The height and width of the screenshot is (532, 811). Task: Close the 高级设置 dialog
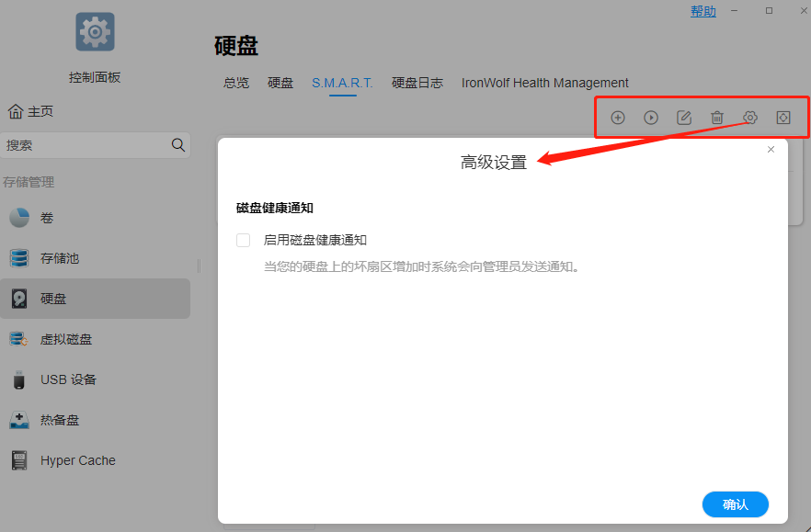click(x=771, y=150)
